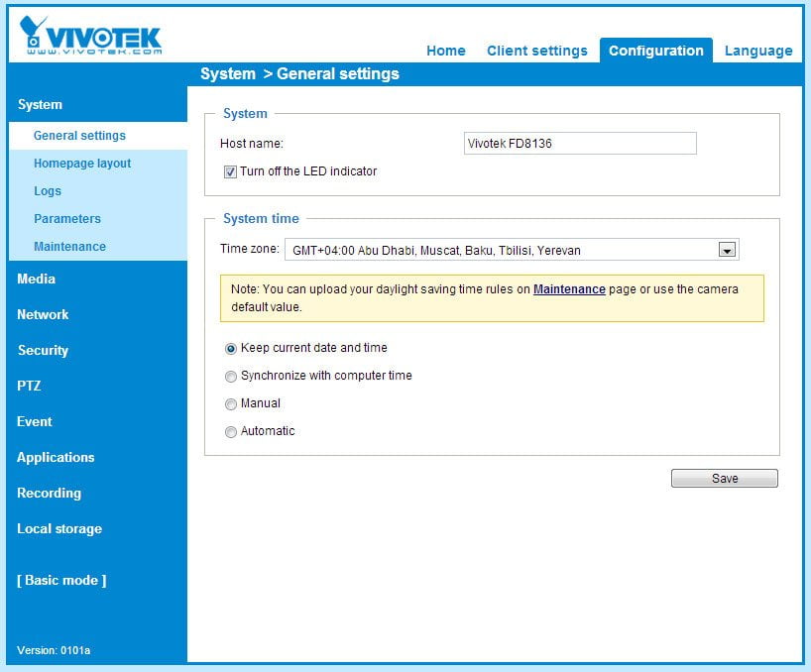Select the Automatic time option

[x=231, y=431]
